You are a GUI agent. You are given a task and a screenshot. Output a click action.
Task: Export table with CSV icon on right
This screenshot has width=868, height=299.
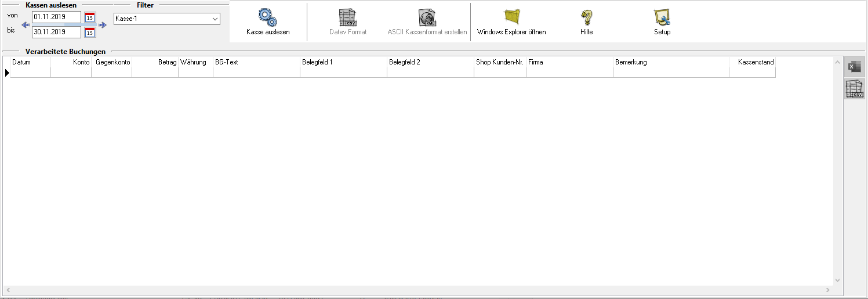click(x=854, y=89)
